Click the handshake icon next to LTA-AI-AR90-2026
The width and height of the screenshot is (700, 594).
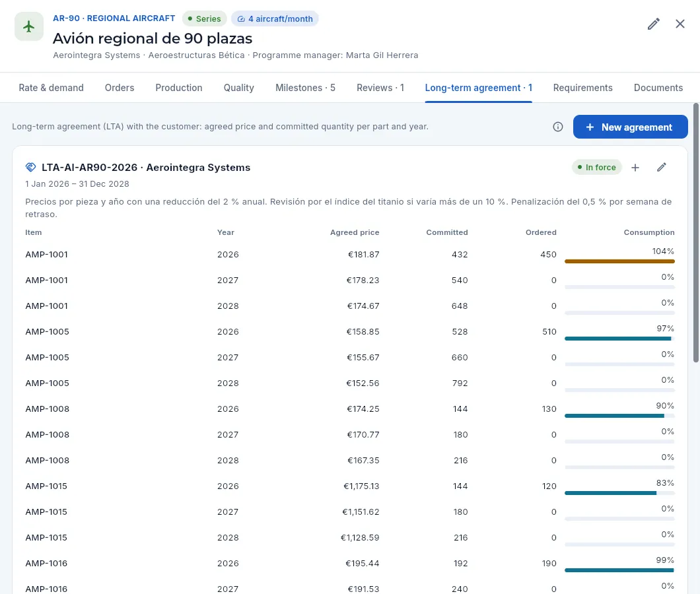[30, 168]
